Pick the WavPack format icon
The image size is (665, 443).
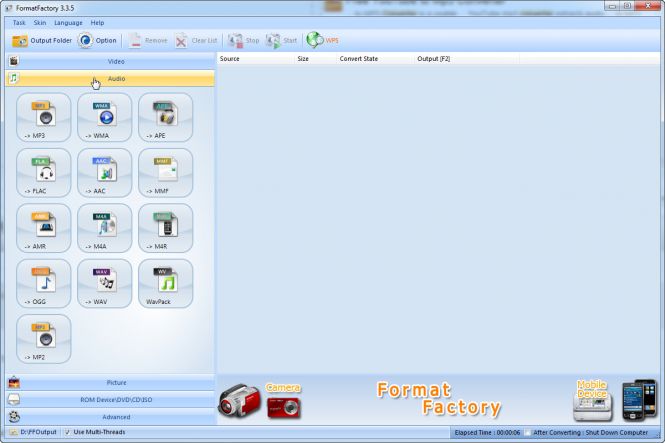165,283
